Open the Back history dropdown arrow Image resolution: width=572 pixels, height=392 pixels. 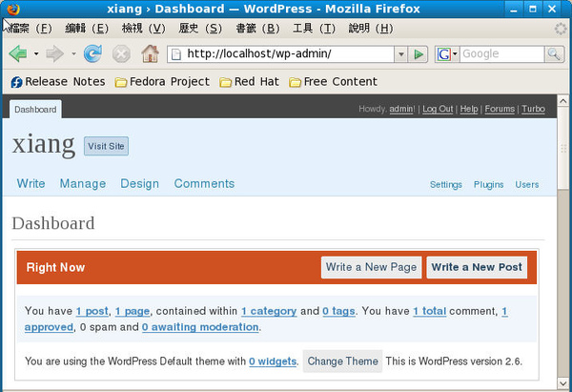[x=36, y=54]
